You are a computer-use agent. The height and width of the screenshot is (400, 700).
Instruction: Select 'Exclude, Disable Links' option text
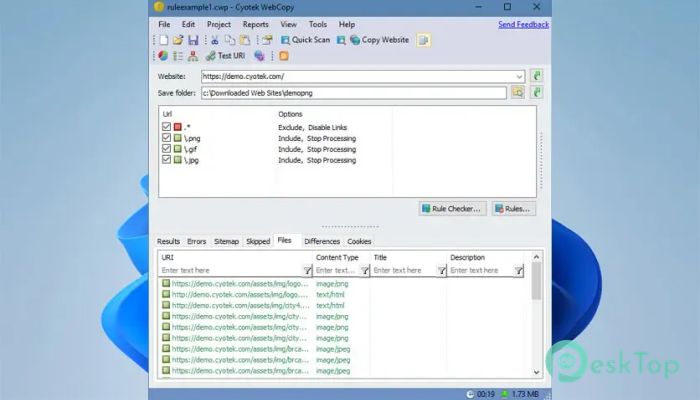[x=312, y=127]
